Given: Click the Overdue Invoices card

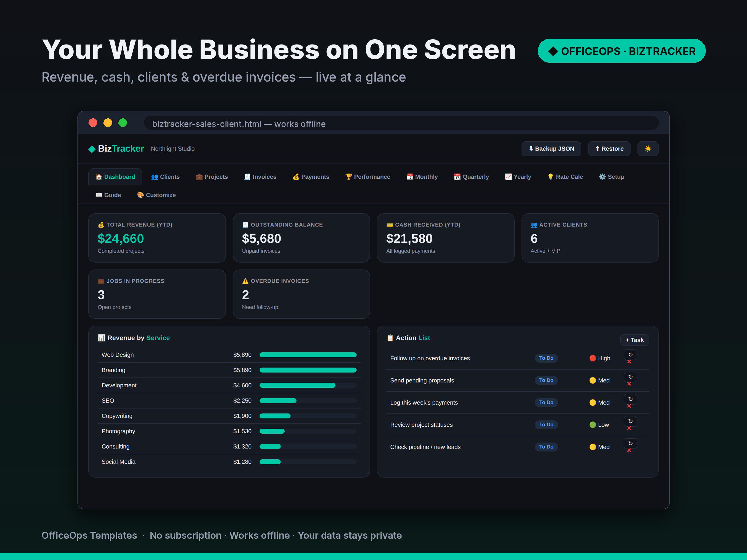Looking at the screenshot, I should (301, 294).
